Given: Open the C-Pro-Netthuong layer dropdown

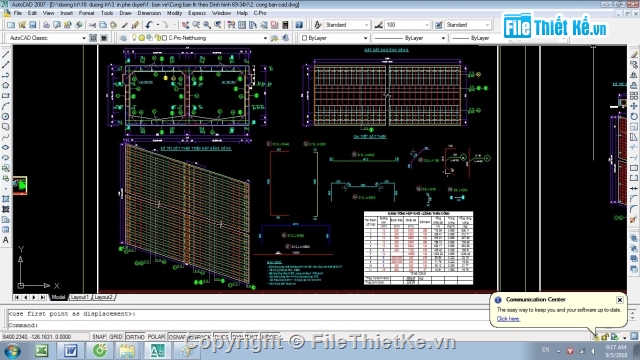Looking at the screenshot, I should 264,38.
